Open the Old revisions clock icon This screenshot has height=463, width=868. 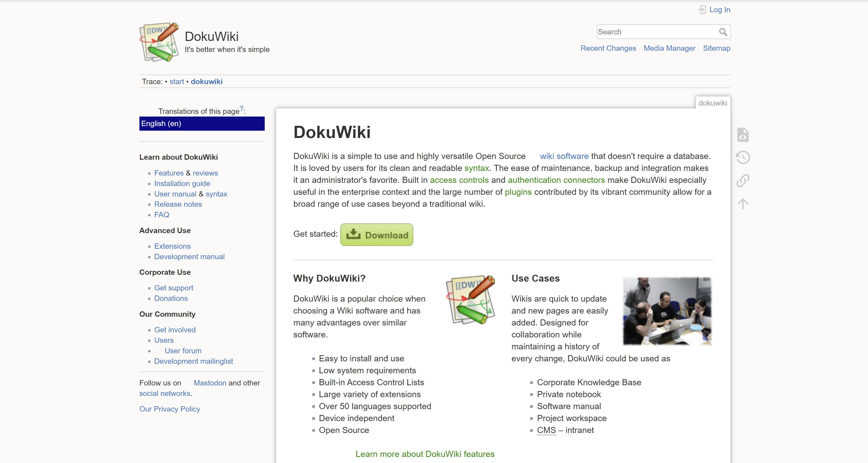click(x=743, y=157)
